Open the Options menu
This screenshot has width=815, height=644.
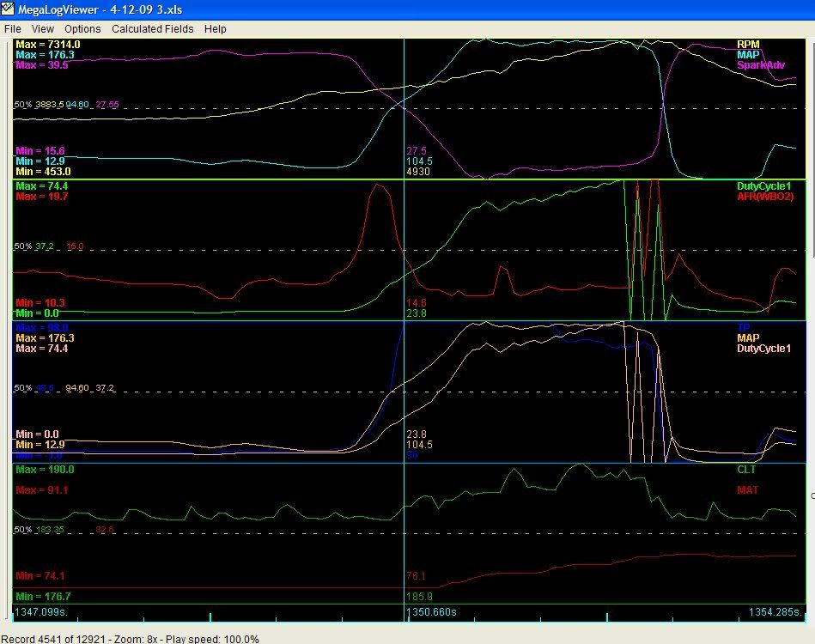pos(82,29)
